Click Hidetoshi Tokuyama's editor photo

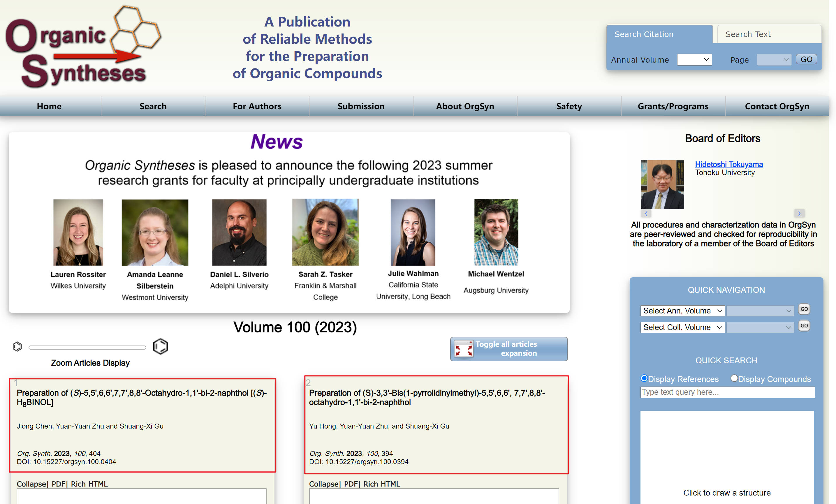(662, 184)
